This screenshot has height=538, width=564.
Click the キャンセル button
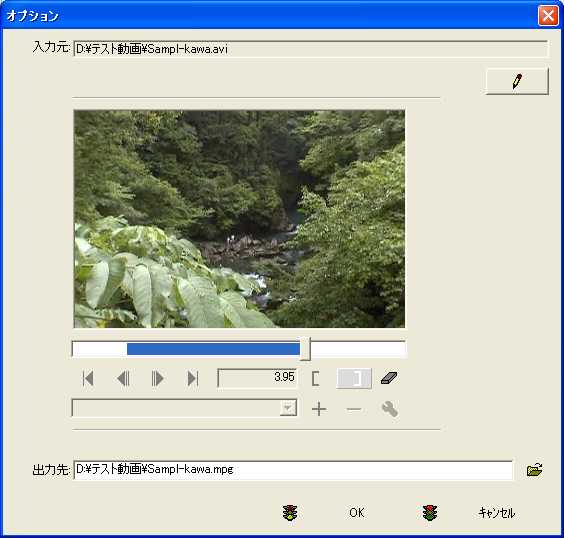click(497, 513)
